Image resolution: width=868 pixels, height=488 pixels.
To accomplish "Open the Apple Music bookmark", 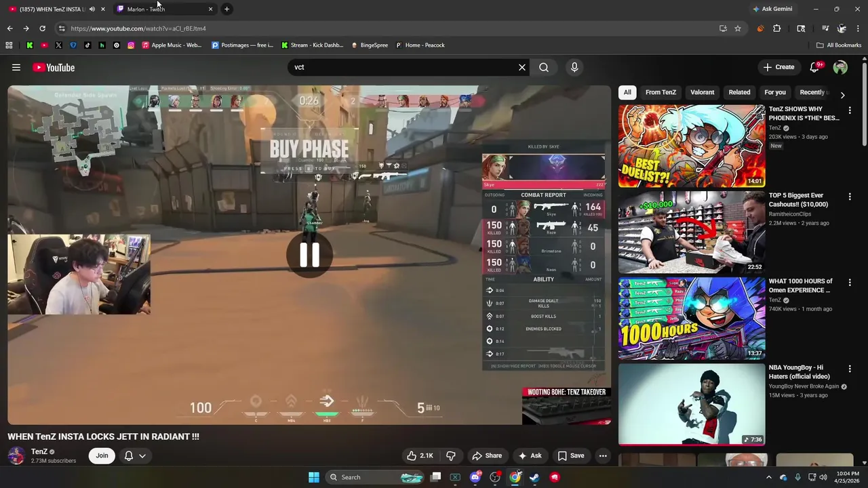I will [172, 45].
